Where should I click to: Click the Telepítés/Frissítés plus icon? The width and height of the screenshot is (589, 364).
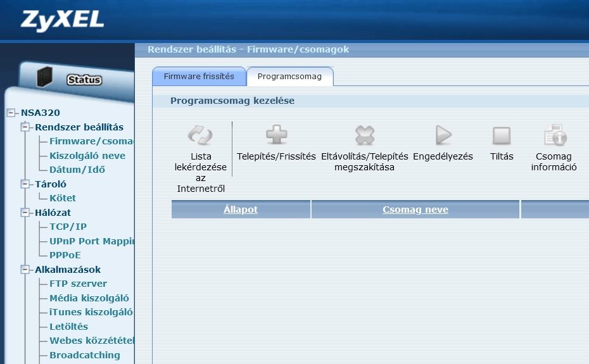(277, 134)
